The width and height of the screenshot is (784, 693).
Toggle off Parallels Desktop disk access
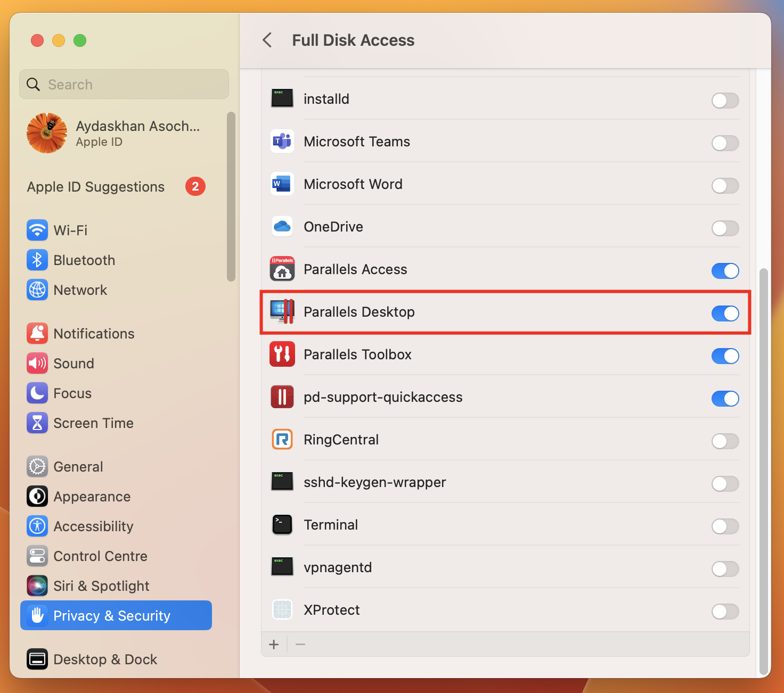(725, 313)
